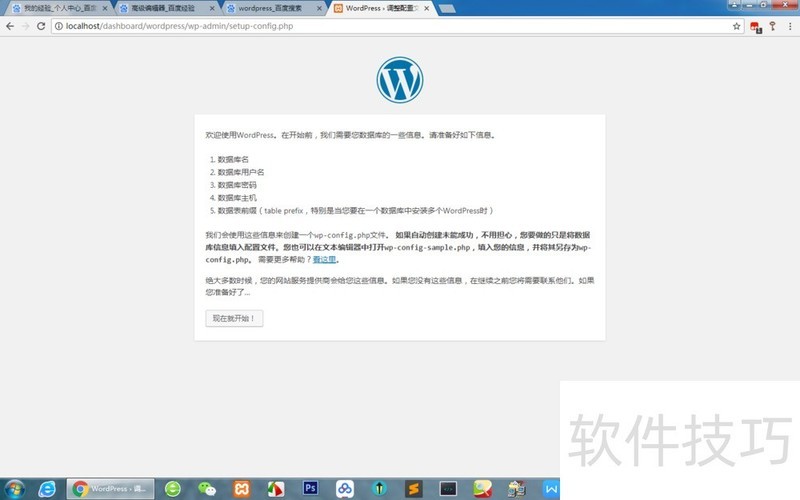Click the 数据库用户名 list item

point(241,172)
